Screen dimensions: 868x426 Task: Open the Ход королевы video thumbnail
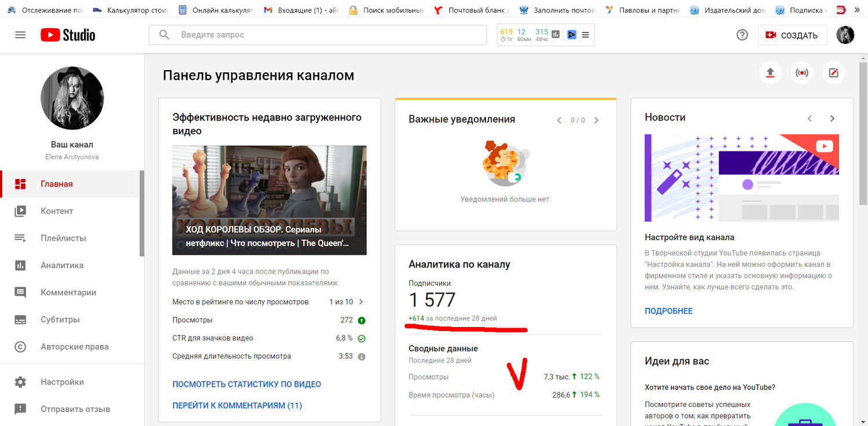tap(269, 200)
